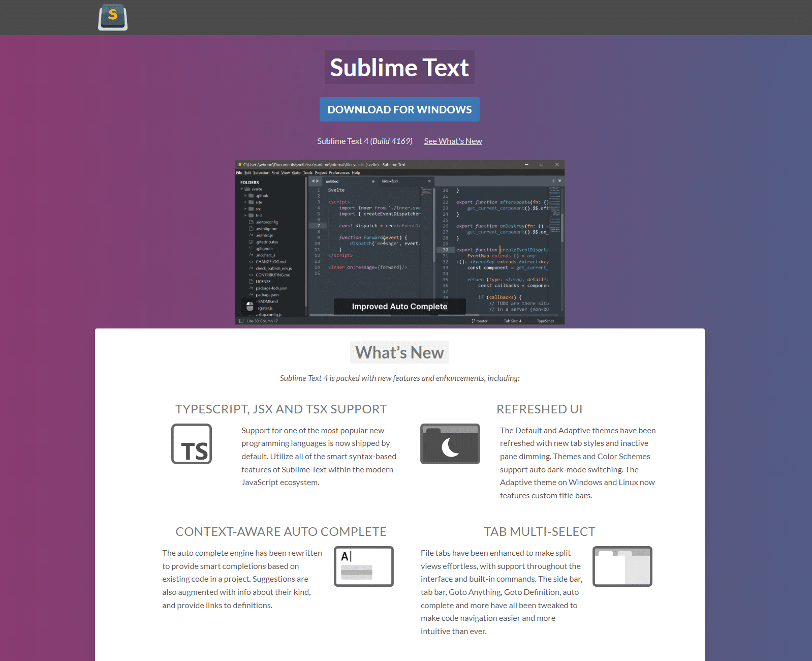812x661 pixels.
Task: Click the master branch status entry
Action: 480,321
